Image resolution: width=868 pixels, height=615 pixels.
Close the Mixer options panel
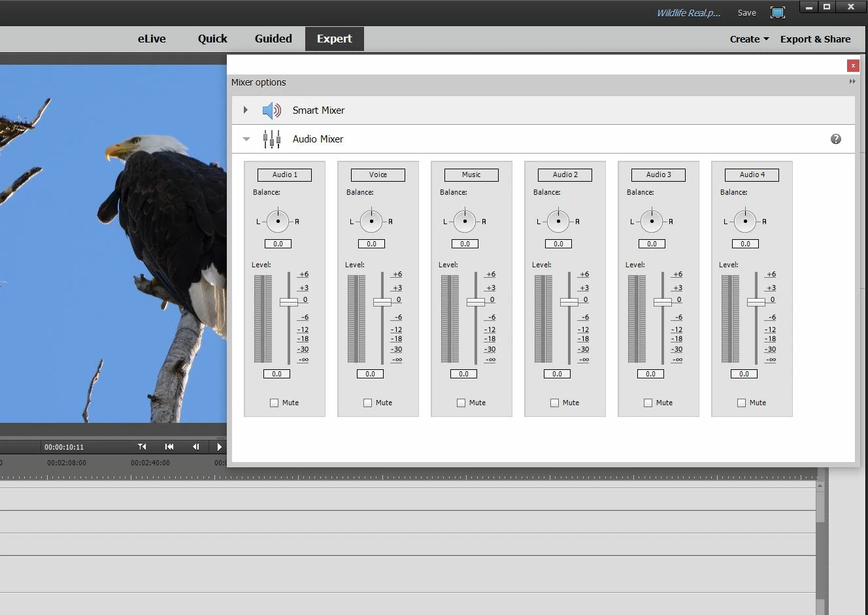click(853, 65)
